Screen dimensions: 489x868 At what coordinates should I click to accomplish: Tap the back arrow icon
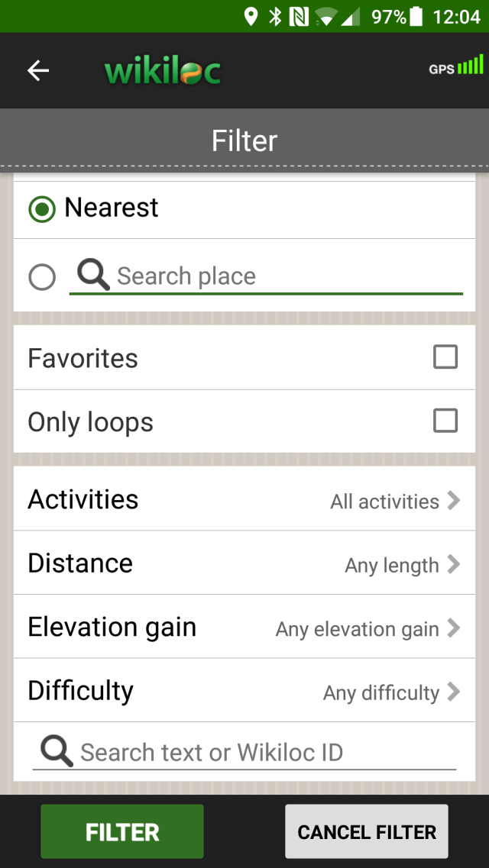[38, 71]
